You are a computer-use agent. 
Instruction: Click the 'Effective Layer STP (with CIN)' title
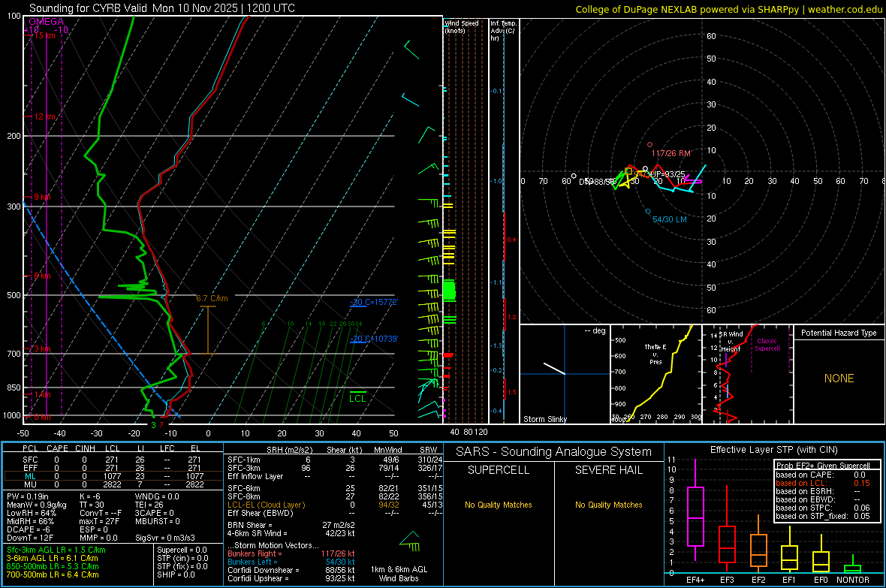[773, 450]
